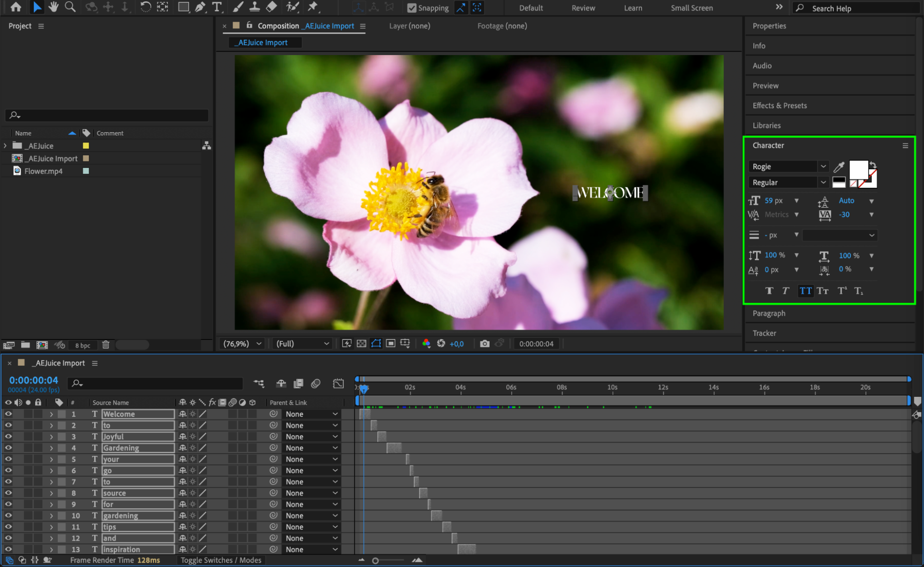Screen dimensions: 924x567
Task: Hide the Welcome layer with eye icon
Action: [8, 414]
